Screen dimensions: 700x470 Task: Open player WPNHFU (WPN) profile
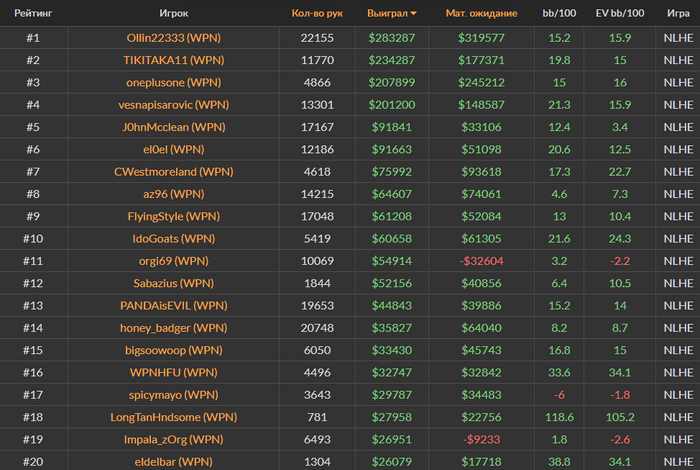(x=174, y=373)
